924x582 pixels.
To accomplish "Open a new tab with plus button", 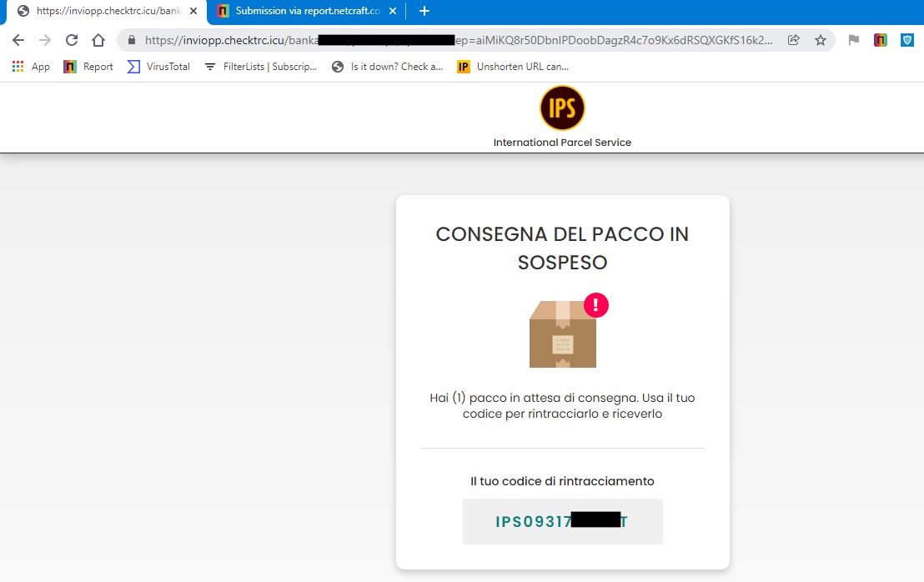I will [x=424, y=11].
